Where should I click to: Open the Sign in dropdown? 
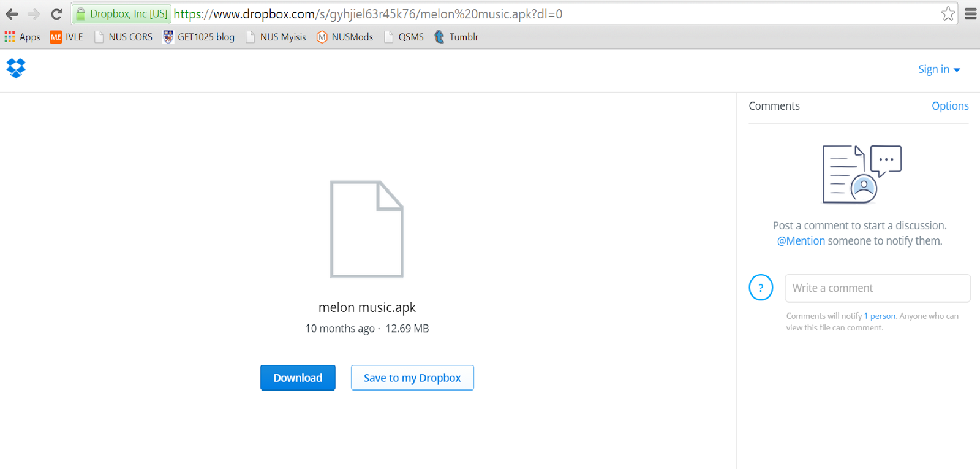939,69
